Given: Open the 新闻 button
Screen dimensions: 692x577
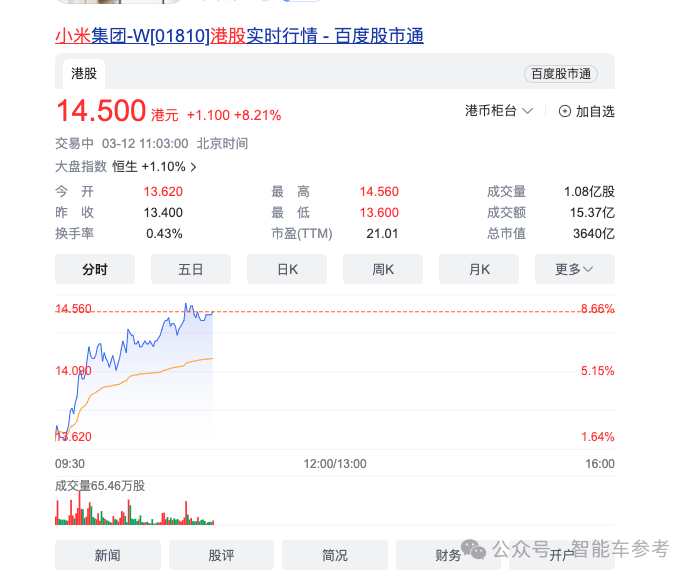Looking at the screenshot, I should (x=108, y=555).
